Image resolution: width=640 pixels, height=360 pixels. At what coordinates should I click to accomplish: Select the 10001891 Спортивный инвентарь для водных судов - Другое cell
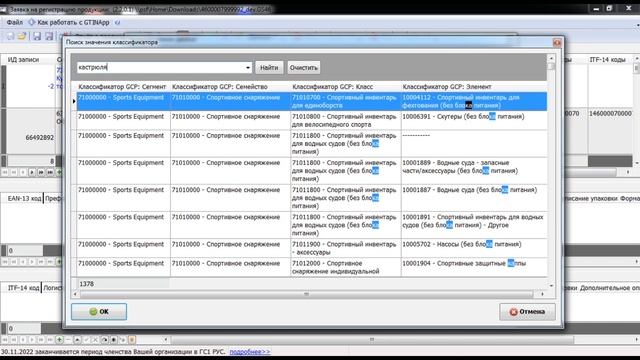click(x=474, y=225)
